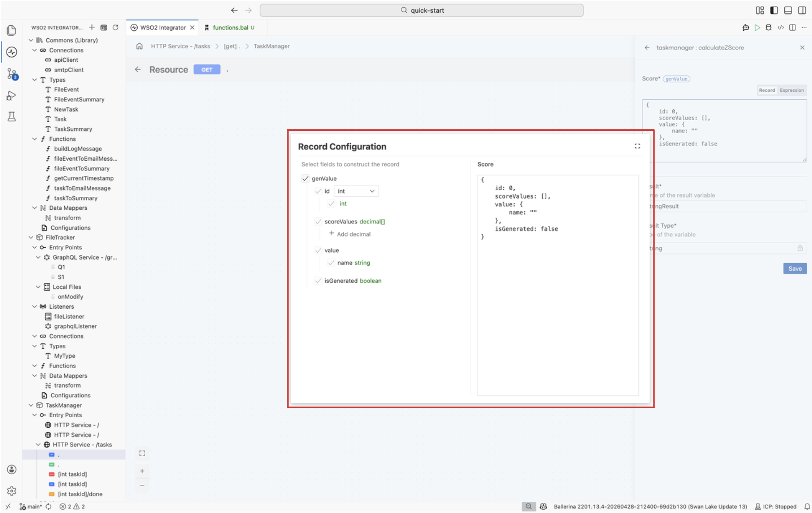
Task: Toggle the isGenerated boolean checkbox
Action: pos(318,281)
